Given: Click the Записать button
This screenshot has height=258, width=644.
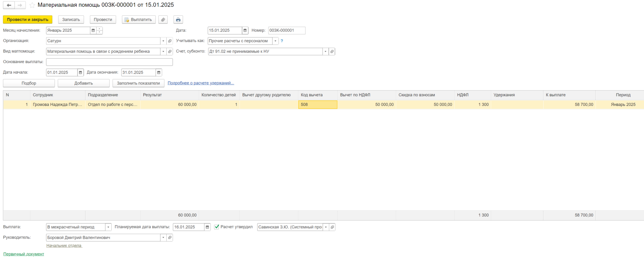Looking at the screenshot, I should [71, 19].
